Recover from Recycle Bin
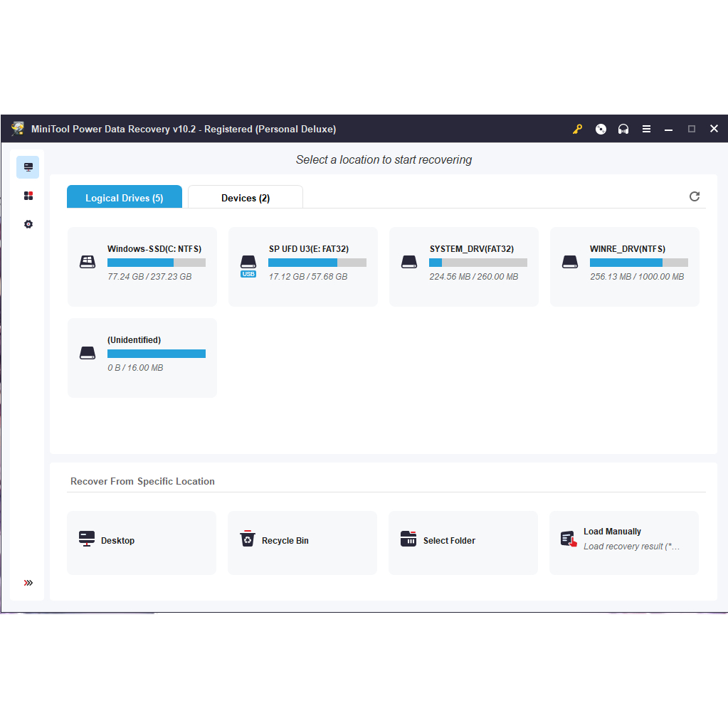Viewport: 728px width, 728px height. [302, 543]
